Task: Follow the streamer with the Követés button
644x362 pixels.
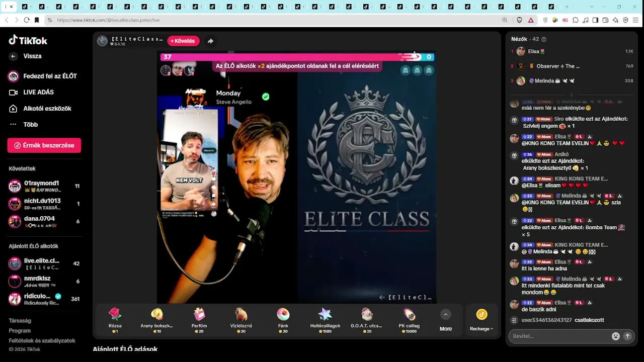Action: 183,41
